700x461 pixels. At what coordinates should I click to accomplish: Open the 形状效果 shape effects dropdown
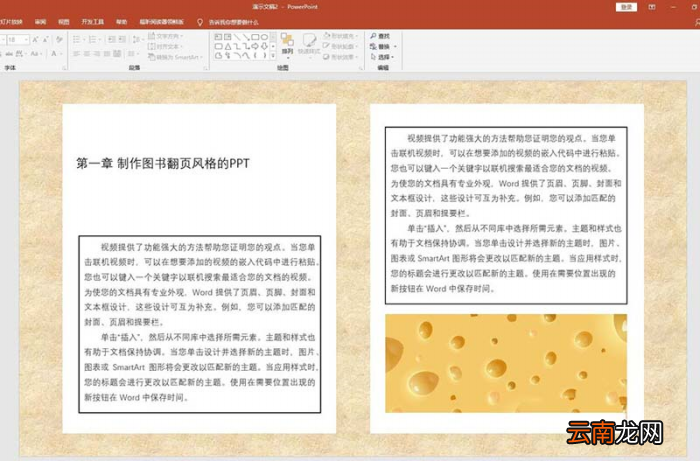[x=341, y=57]
